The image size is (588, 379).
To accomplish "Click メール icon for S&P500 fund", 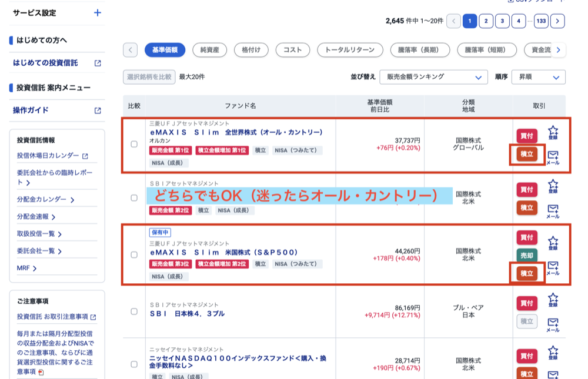I will click(x=553, y=268).
